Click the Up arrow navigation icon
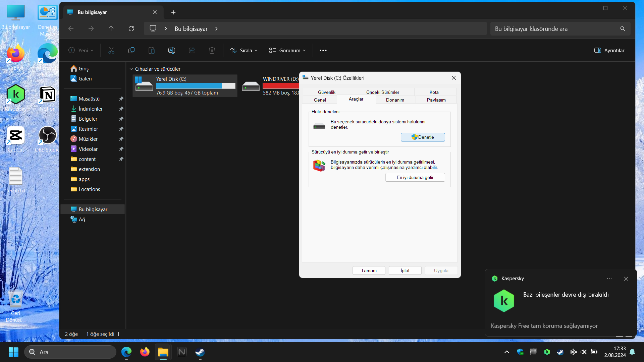The width and height of the screenshot is (644, 362). 111,29
